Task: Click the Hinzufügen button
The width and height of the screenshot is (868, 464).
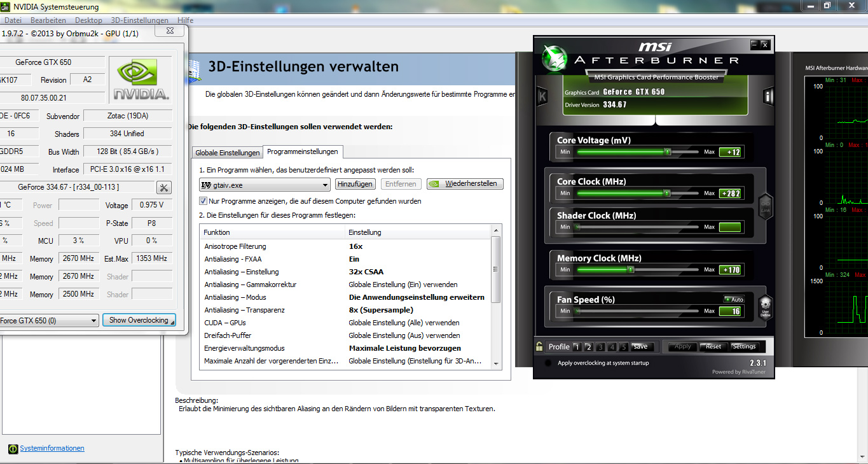Action: [x=355, y=184]
